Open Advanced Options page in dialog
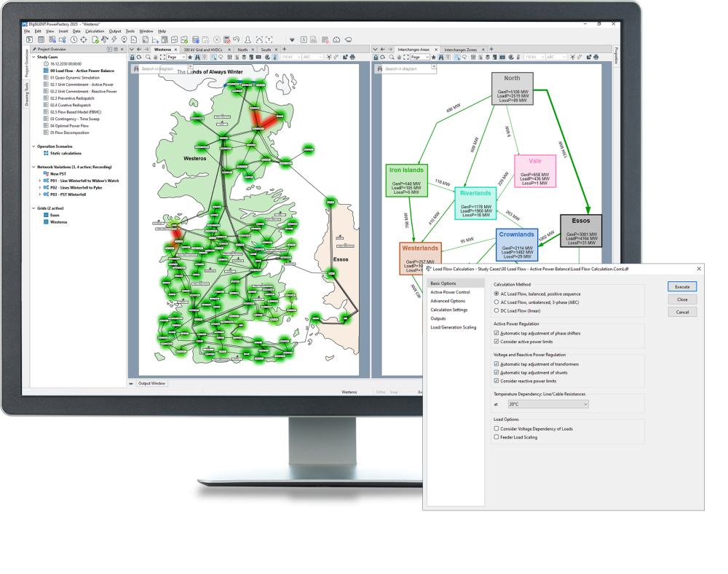 pyautogui.click(x=448, y=302)
